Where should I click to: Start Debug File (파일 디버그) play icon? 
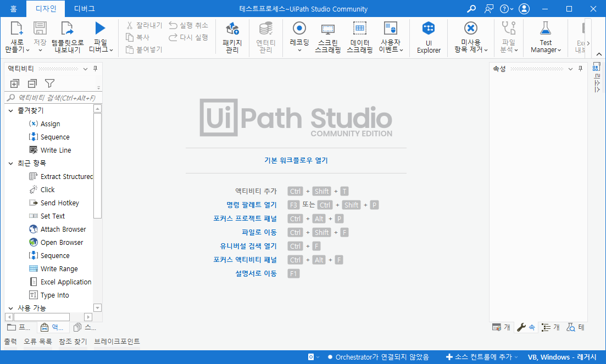[100, 28]
